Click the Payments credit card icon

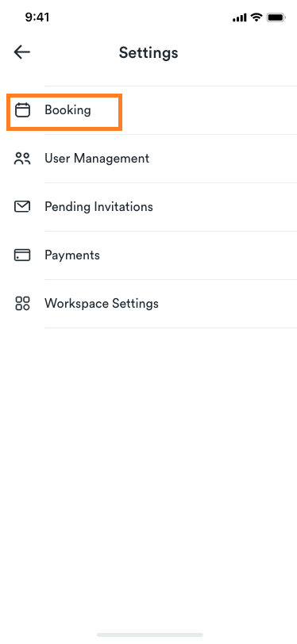22,255
